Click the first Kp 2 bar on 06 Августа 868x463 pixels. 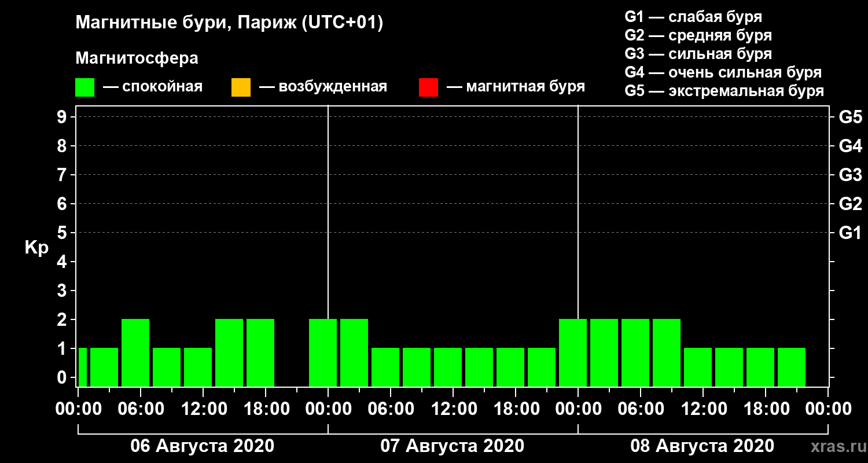[135, 352]
